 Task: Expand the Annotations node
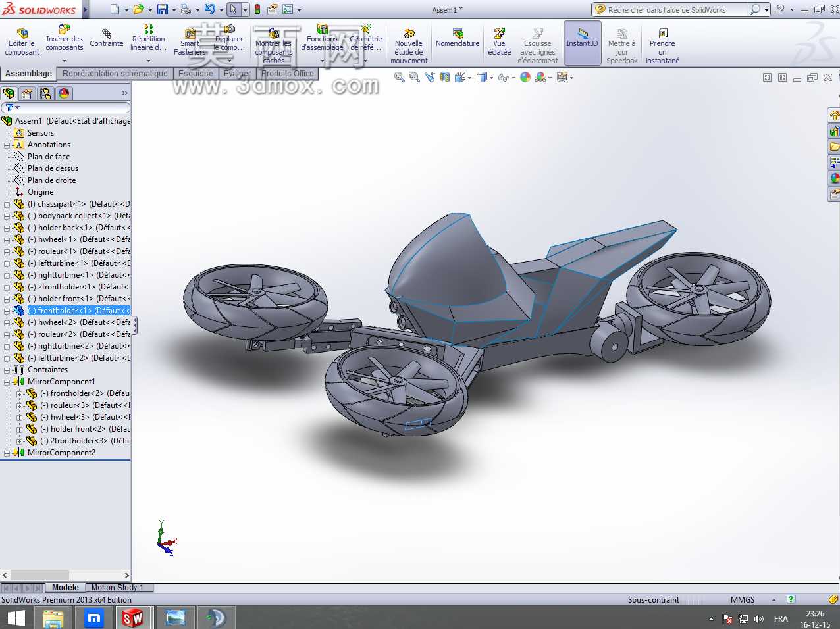(x=7, y=145)
